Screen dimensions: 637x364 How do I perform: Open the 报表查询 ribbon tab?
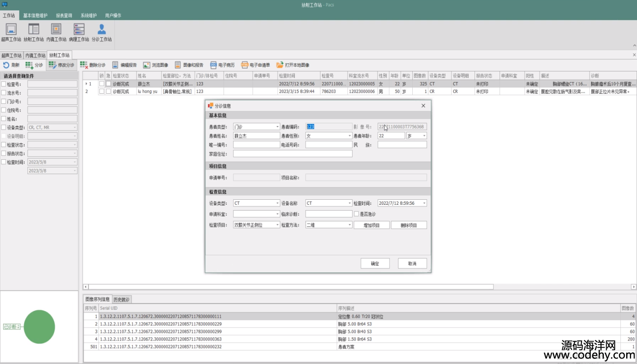point(64,15)
